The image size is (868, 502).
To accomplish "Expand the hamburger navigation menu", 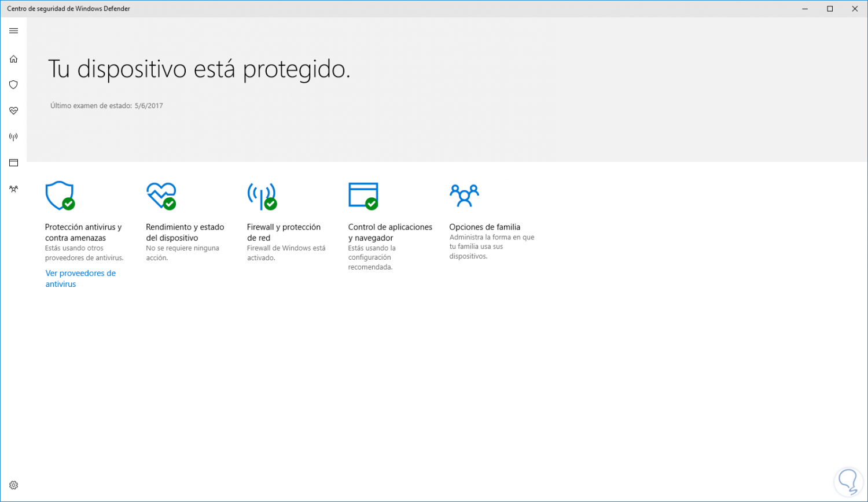I will tap(14, 31).
